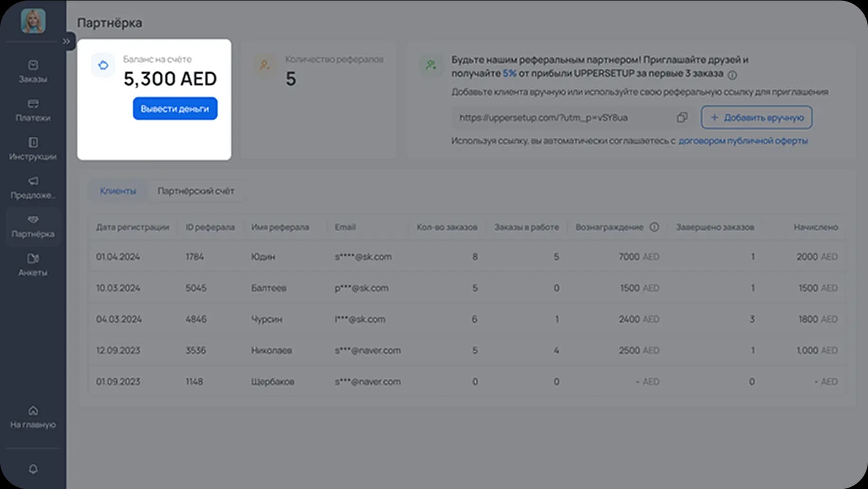
Task: Open the Платежи section
Action: 33,110
